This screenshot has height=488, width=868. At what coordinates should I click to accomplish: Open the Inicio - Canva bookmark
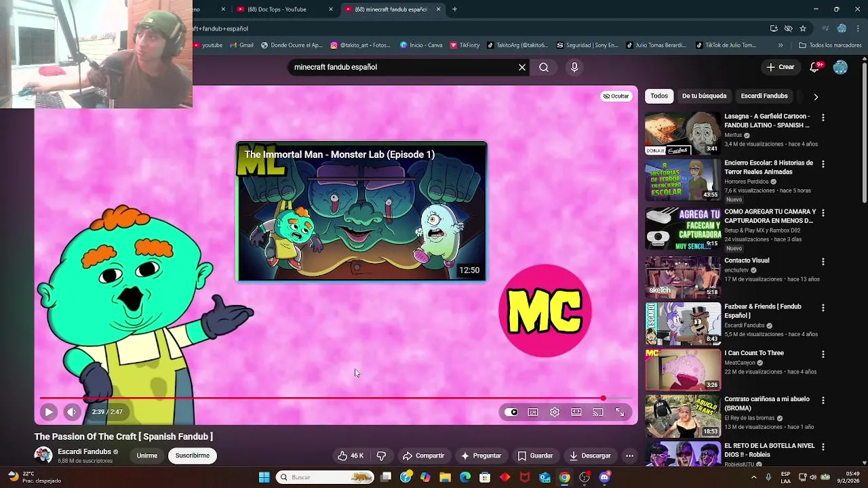point(421,45)
